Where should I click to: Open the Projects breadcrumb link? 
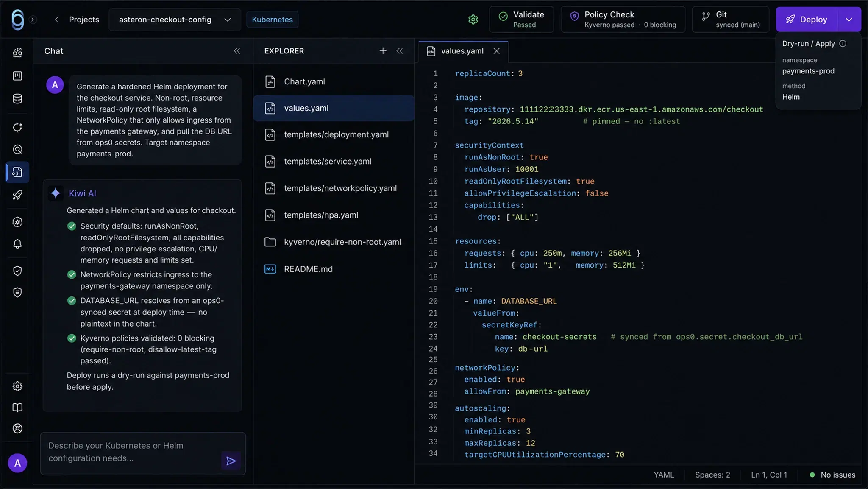coord(84,20)
